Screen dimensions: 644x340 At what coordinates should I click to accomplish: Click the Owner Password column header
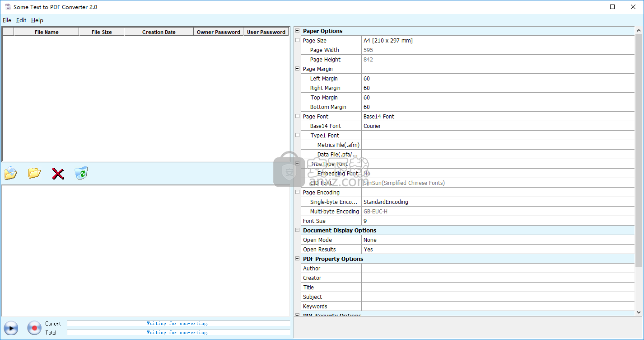pos(219,32)
